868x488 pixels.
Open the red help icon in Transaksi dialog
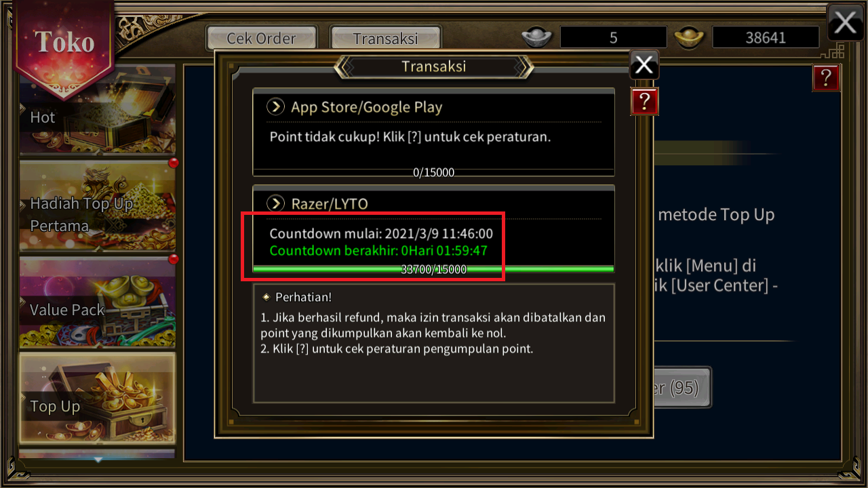pos(645,102)
